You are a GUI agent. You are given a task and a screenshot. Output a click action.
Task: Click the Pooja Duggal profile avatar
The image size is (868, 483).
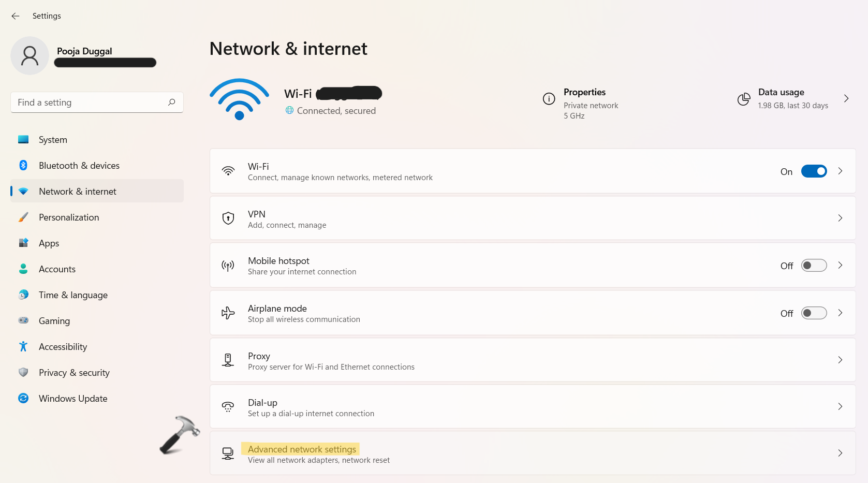30,55
